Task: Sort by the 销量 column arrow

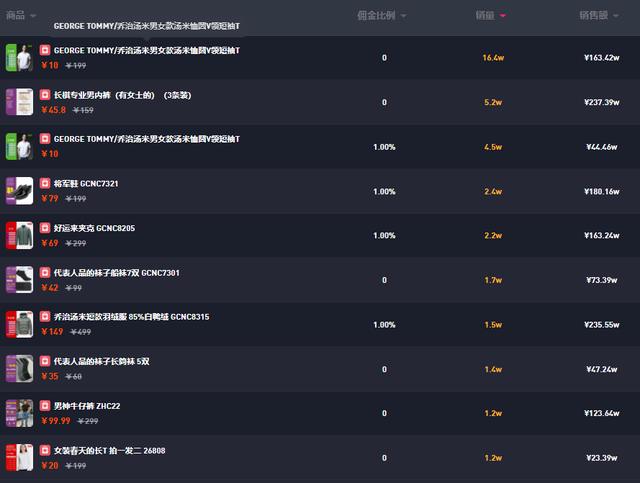Action: 502,16
